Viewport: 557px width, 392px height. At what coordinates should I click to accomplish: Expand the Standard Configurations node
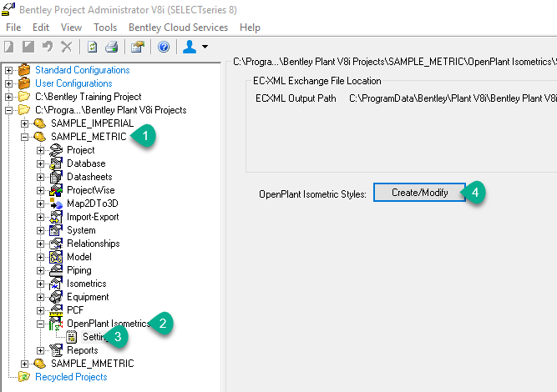coord(8,70)
